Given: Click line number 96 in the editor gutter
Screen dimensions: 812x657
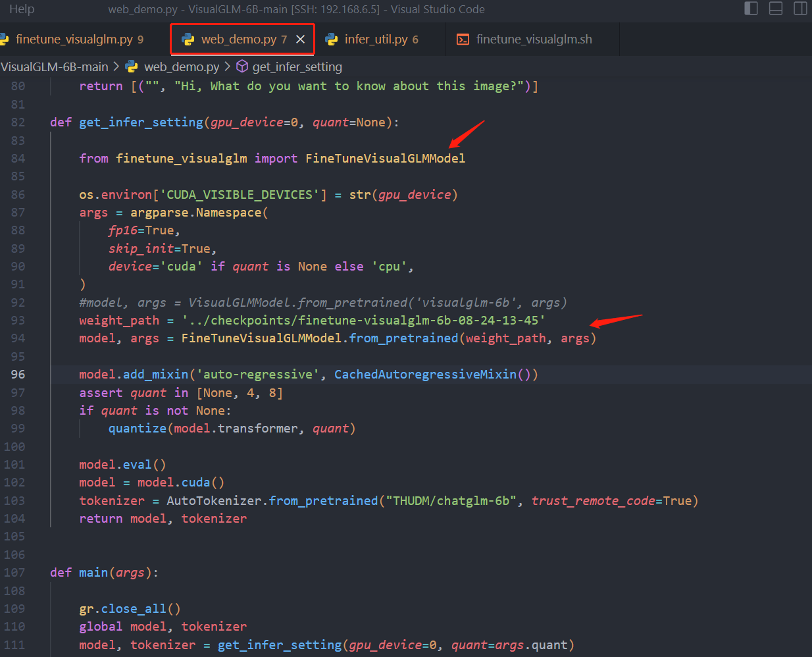Looking at the screenshot, I should [x=18, y=374].
